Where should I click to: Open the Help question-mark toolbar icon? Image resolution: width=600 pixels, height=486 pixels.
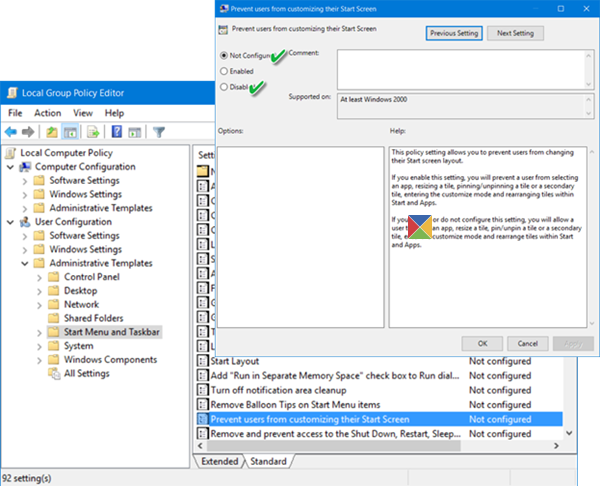(117, 132)
